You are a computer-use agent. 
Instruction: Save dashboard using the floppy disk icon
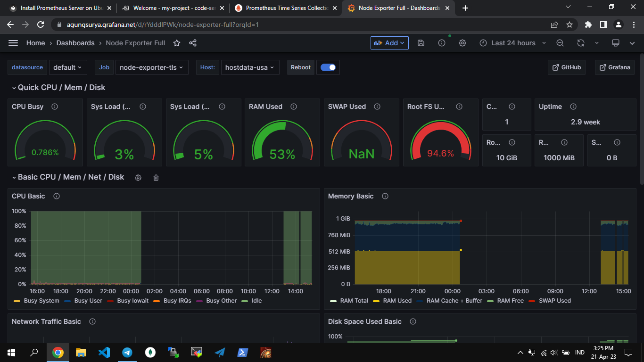click(421, 43)
